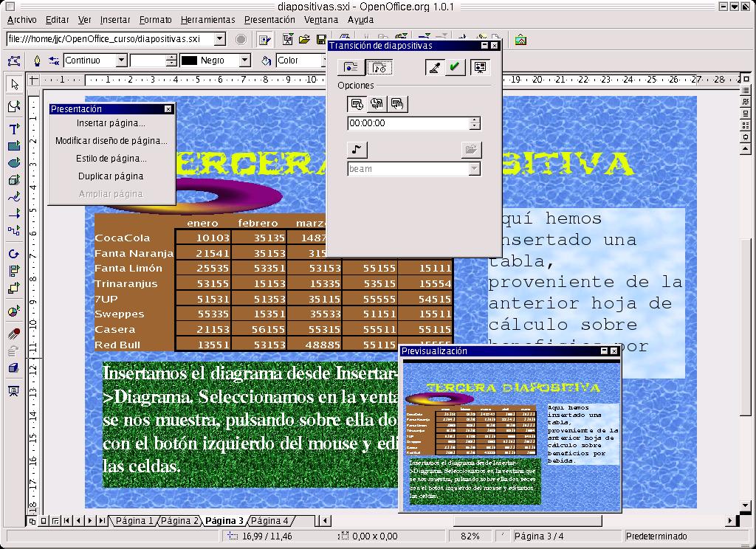Open the Archivo menu

(22, 20)
